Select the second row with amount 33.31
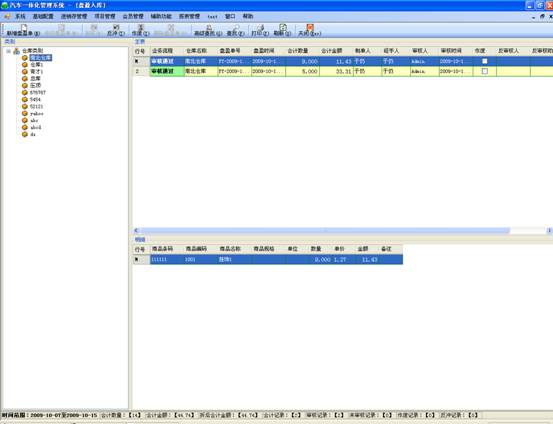 (x=343, y=71)
